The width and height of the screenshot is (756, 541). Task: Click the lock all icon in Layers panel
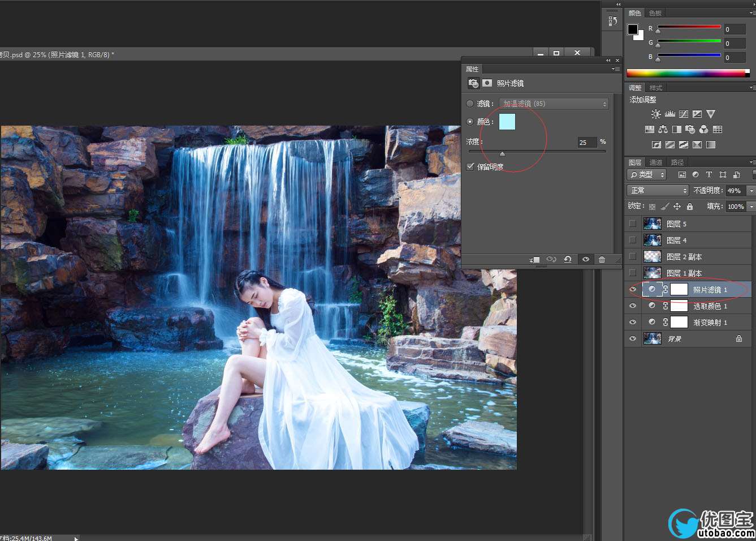click(x=690, y=207)
